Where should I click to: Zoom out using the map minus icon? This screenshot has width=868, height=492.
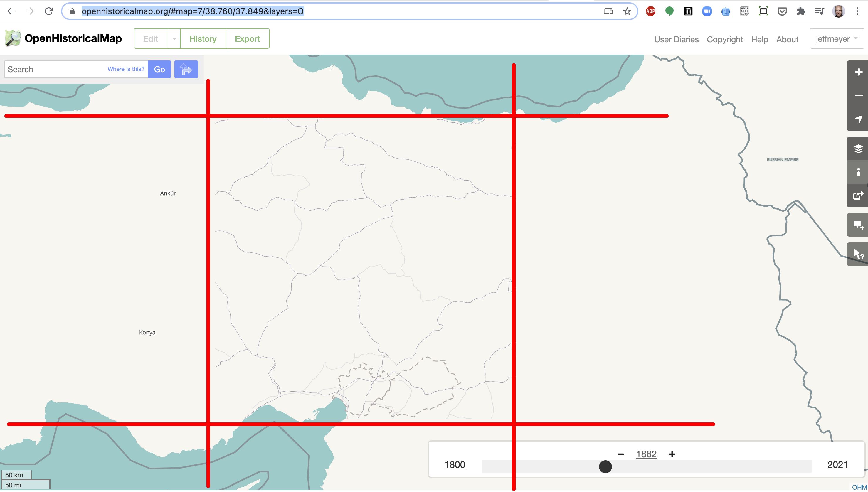click(859, 95)
